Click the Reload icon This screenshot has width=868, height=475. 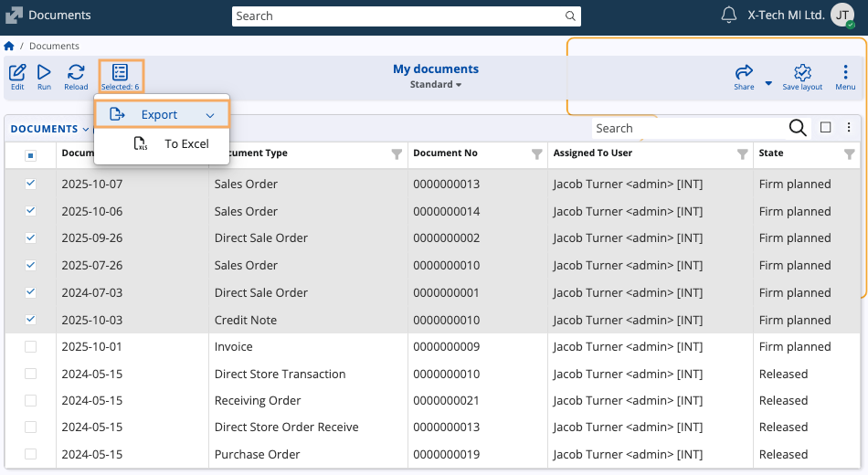(x=76, y=73)
